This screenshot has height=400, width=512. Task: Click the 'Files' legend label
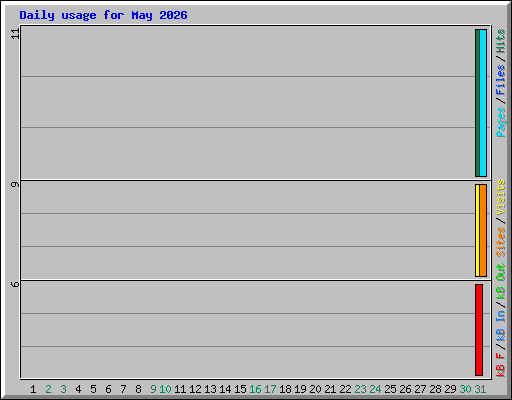[x=501, y=80]
